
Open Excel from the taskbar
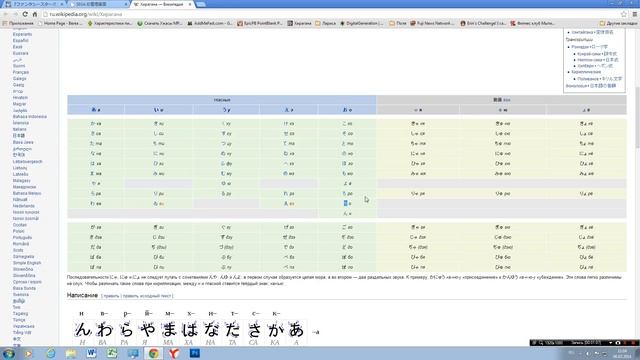coord(112,353)
